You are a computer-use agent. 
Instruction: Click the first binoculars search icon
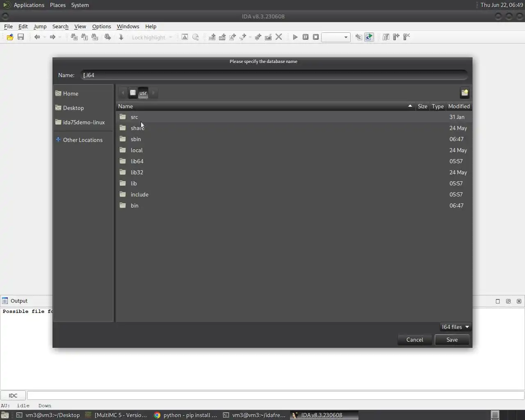[74, 37]
